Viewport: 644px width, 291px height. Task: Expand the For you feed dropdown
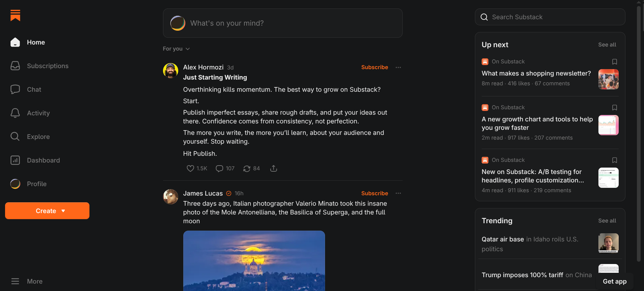coord(176,49)
